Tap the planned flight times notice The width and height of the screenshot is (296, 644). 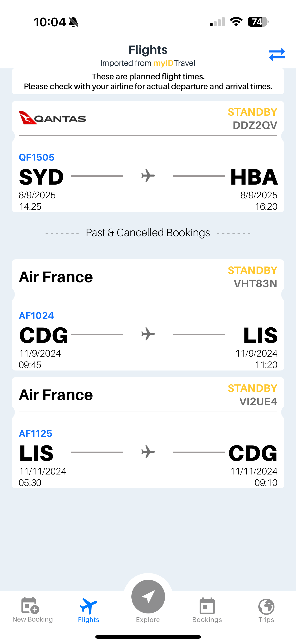point(148,81)
